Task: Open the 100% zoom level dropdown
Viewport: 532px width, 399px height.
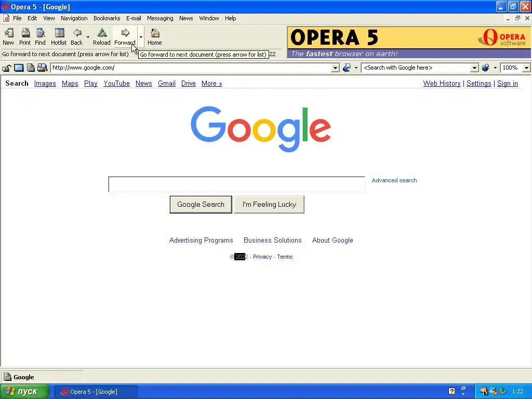Action: 526,68
